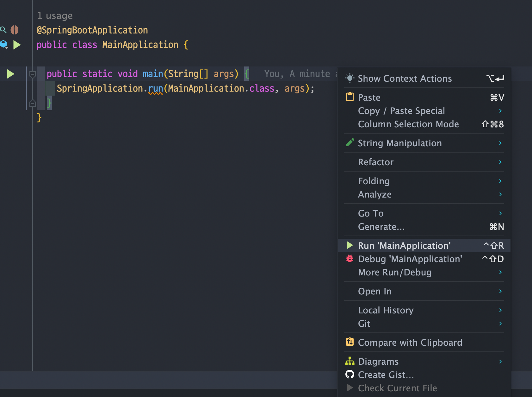Select Create Gist...
Viewport: 532px width, 397px height.
pos(424,375)
